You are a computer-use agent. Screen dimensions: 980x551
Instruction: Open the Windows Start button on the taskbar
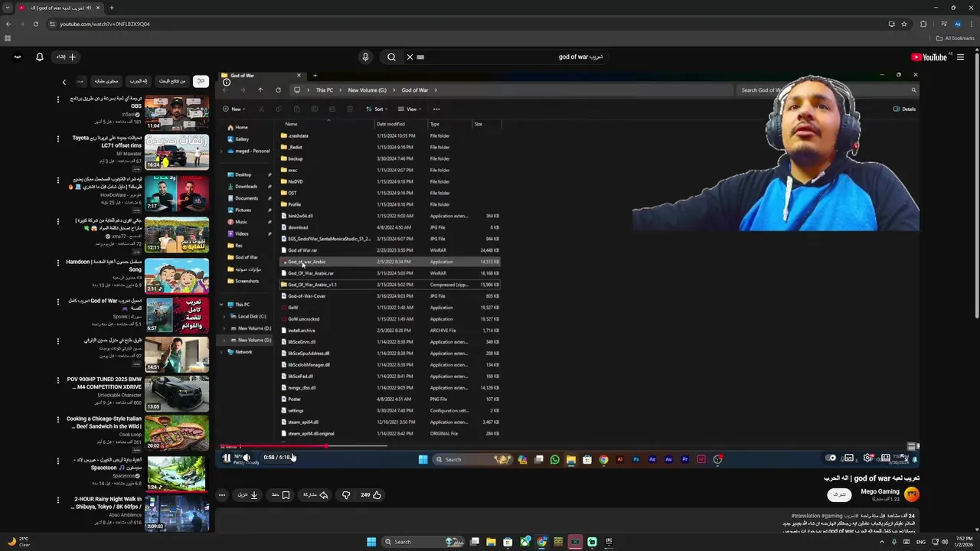pos(371,542)
